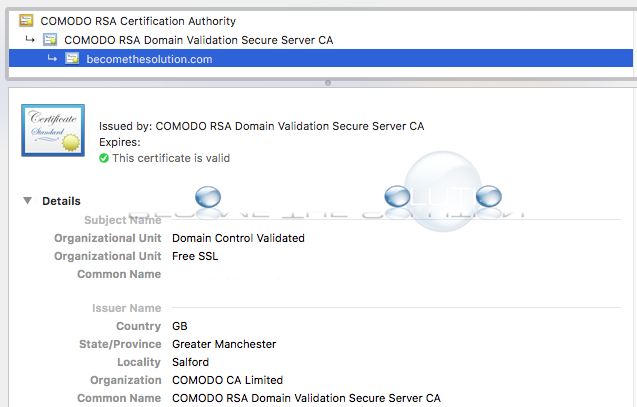This screenshot has width=637, height=407.
Task: Select the COMODO RSA Certification Authority root certificate row
Action: click(x=321, y=21)
